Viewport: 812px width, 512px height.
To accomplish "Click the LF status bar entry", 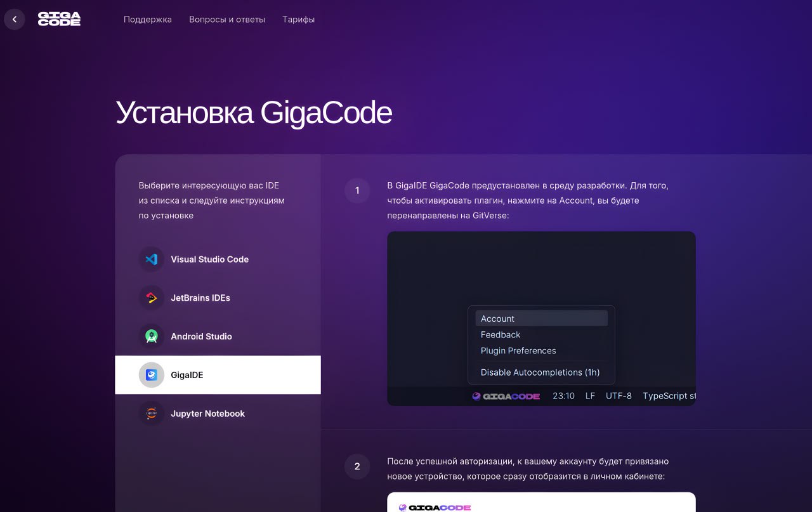I will pos(590,396).
